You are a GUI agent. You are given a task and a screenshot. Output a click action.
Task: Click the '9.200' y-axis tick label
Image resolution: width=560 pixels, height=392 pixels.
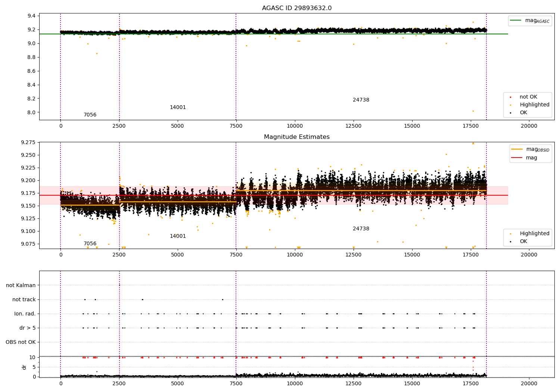click(29, 181)
